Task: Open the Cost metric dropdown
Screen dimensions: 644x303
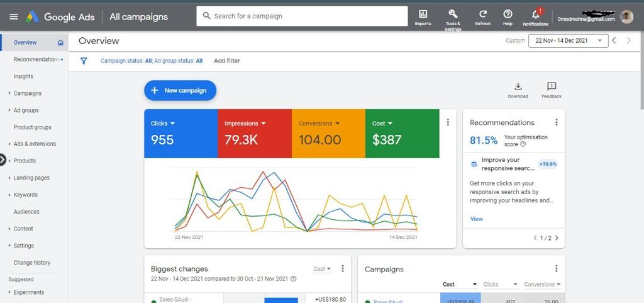Action: coord(382,123)
